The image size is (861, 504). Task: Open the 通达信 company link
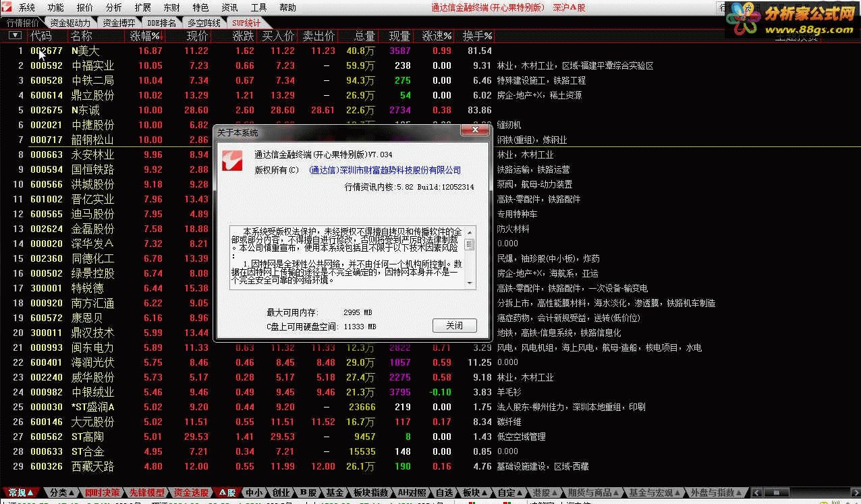(x=385, y=170)
